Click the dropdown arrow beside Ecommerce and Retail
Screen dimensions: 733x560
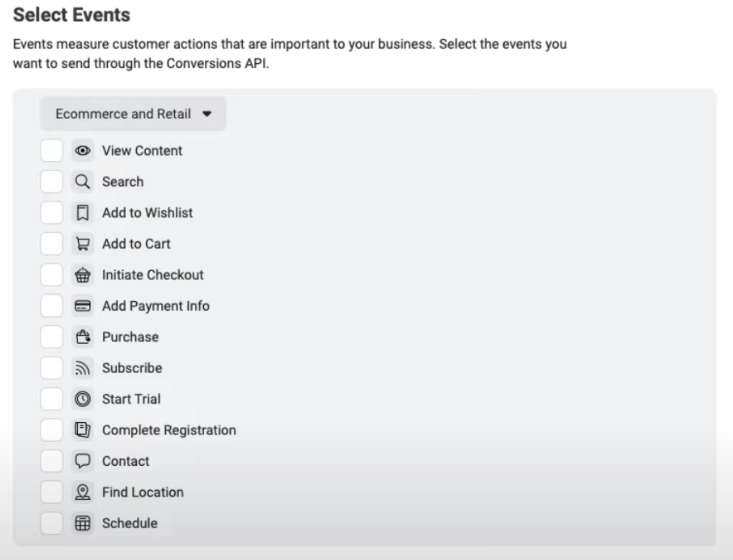pos(207,114)
